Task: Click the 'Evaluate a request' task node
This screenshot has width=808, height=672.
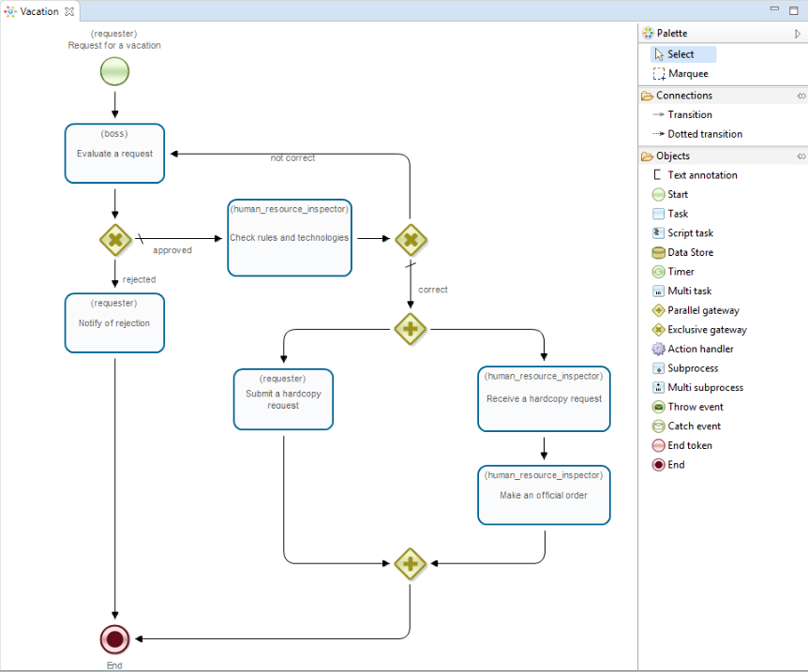Action: click(x=114, y=154)
